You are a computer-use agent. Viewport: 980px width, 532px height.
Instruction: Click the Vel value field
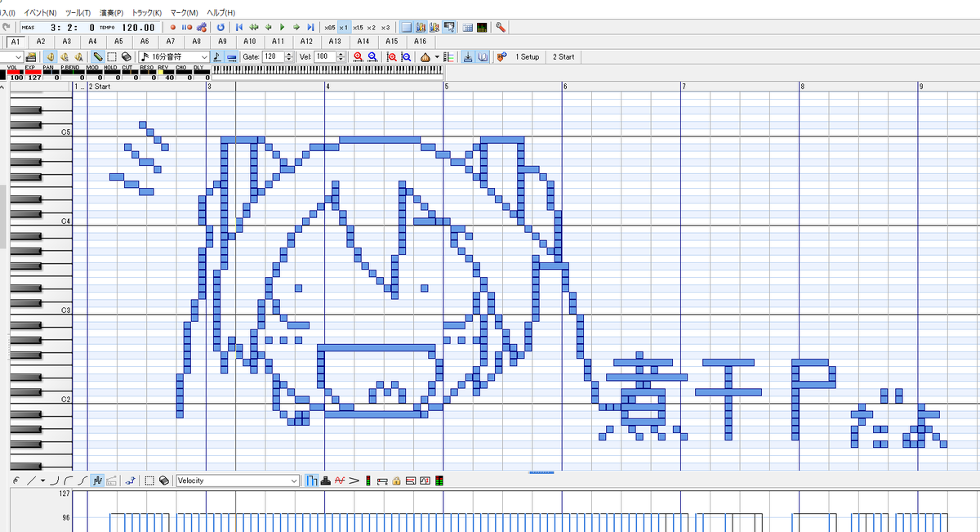325,57
